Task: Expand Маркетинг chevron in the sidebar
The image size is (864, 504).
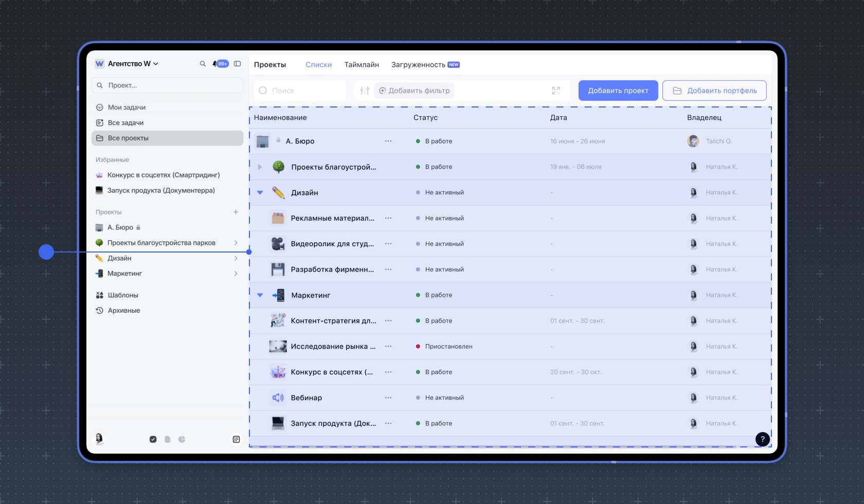Action: tap(236, 274)
